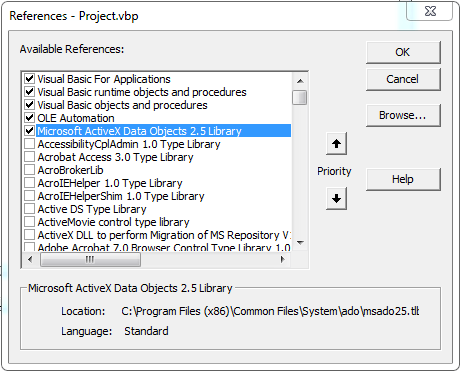This screenshot has width=461, height=372.
Task: Click the Language value Standard
Action: 146,331
